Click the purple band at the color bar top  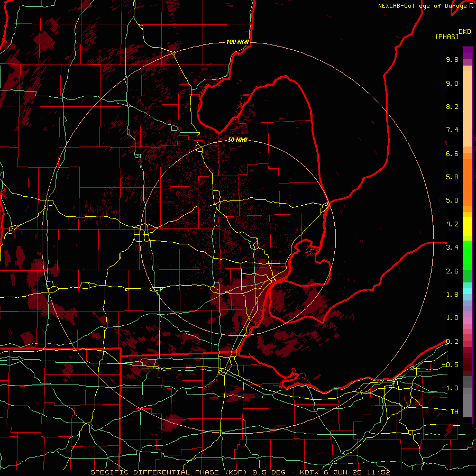[467, 53]
